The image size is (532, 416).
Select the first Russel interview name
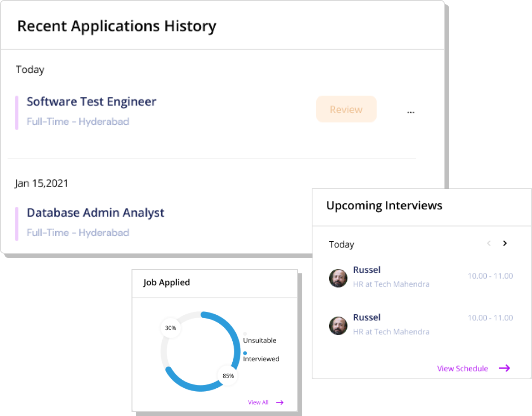pyautogui.click(x=367, y=270)
